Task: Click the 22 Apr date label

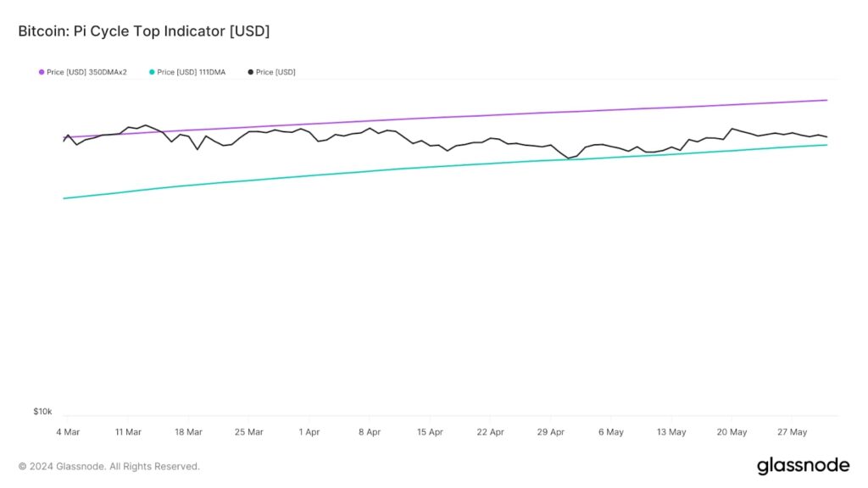Action: pos(490,432)
